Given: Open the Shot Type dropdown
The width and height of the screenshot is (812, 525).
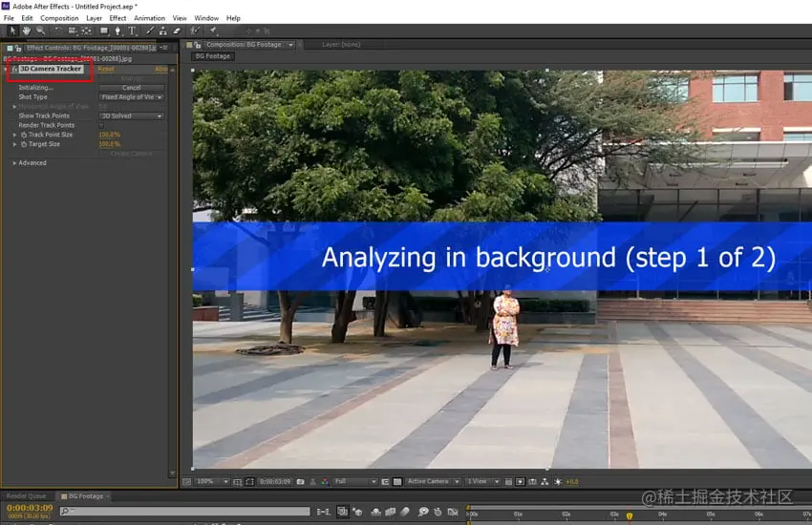Looking at the screenshot, I should [132, 97].
